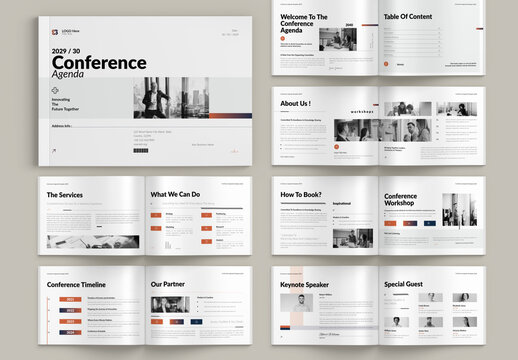Pick the navy swatch on the Conference Workshop page
This screenshot has height=360, width=518.
[x=430, y=223]
